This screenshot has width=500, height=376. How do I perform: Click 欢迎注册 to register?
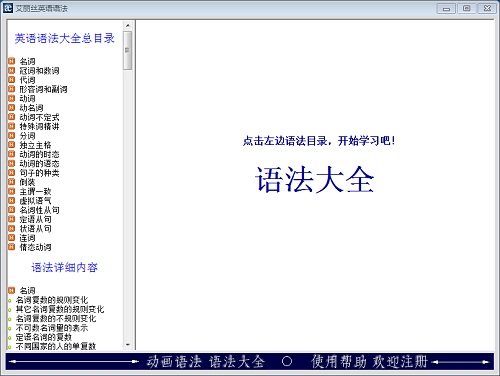point(400,362)
